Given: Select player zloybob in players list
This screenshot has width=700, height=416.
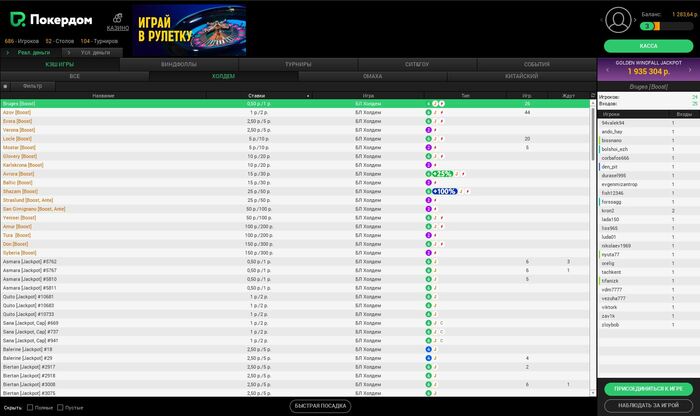Looking at the screenshot, I should click(649, 325).
